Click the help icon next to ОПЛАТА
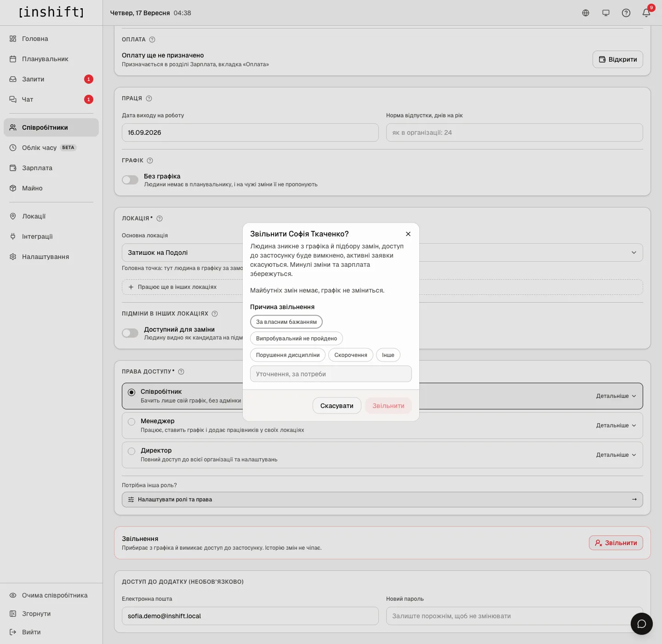Image resolution: width=662 pixels, height=644 pixels. click(x=152, y=40)
